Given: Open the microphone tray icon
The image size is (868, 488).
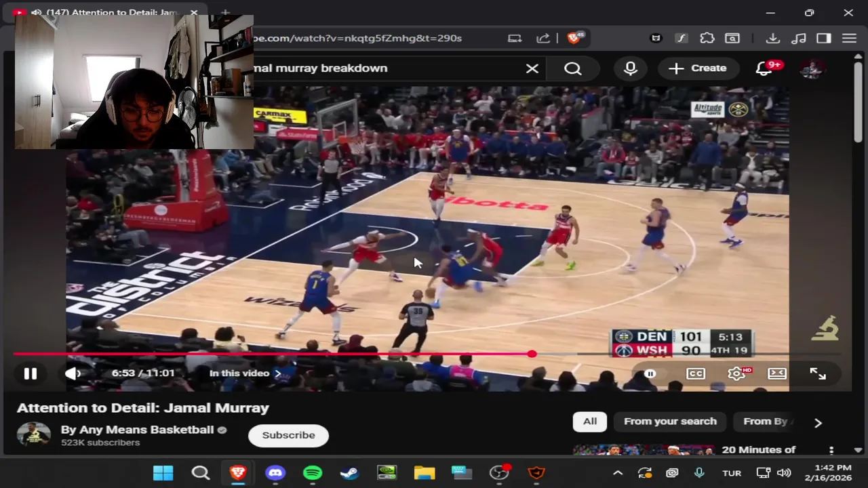Looking at the screenshot, I should click(699, 473).
